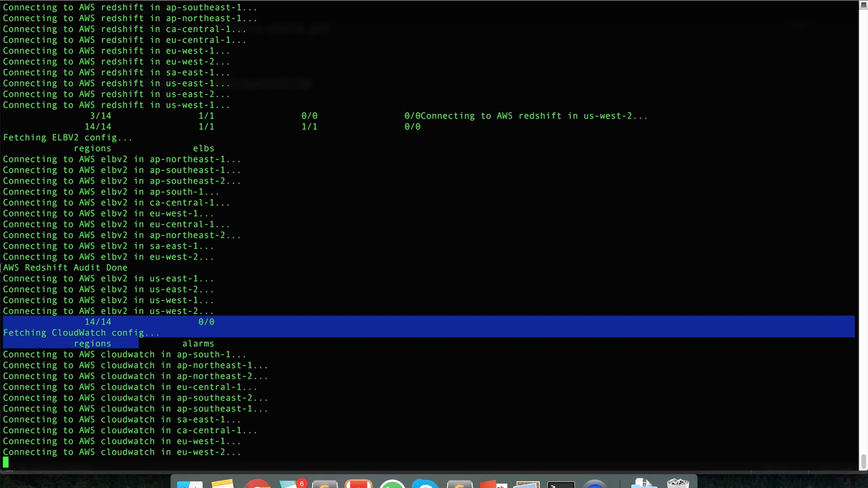
Task: Select the 'redshift in us-west-1' line
Action: tap(117, 105)
